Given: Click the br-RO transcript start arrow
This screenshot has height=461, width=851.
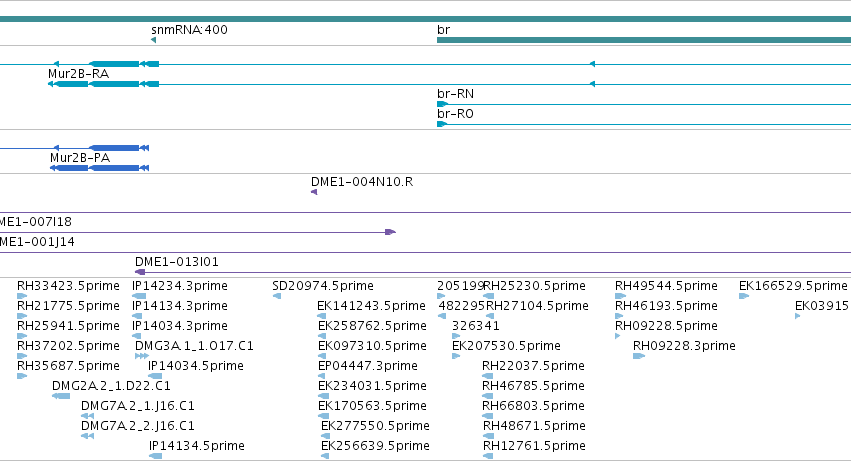Looking at the screenshot, I should pos(442,124).
